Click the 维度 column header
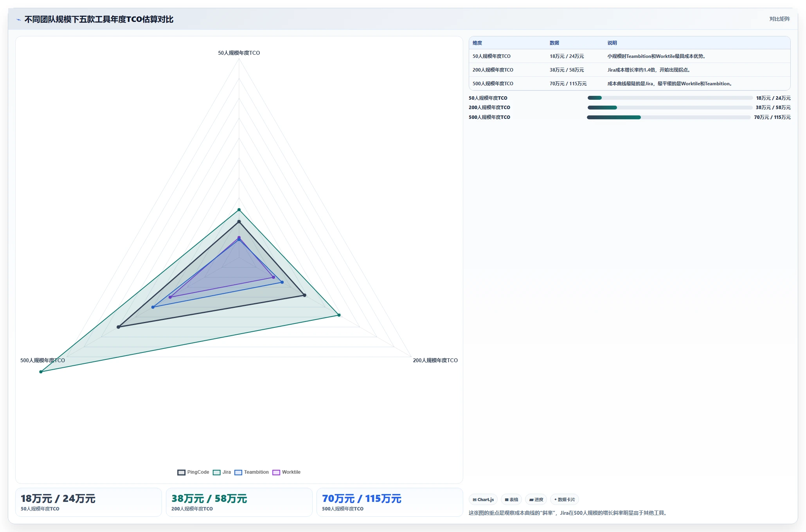 477,43
